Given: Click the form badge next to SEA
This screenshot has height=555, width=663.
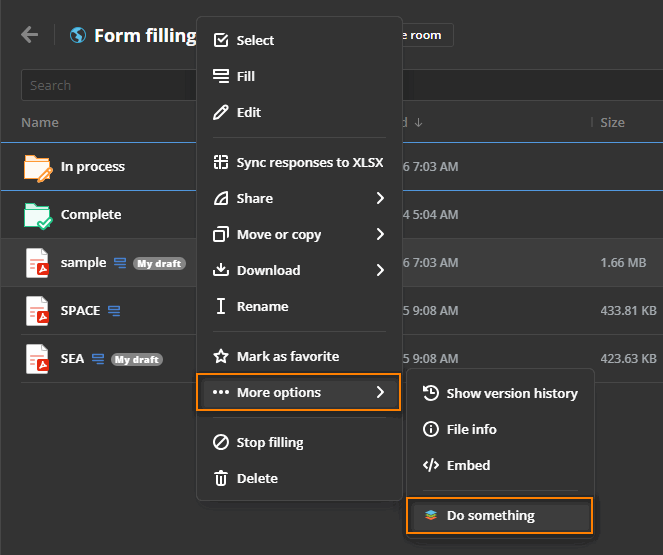Looking at the screenshot, I should 98,359.
